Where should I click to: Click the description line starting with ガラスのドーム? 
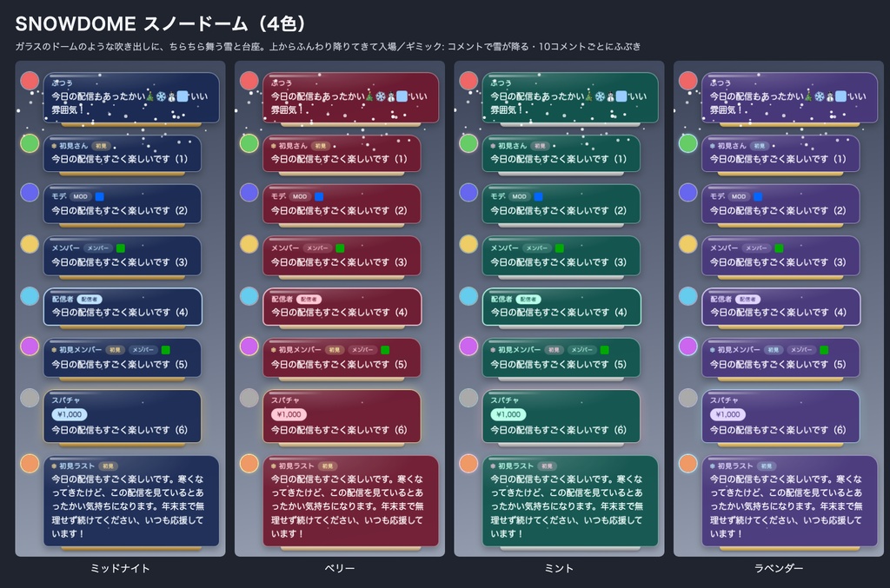point(328,47)
